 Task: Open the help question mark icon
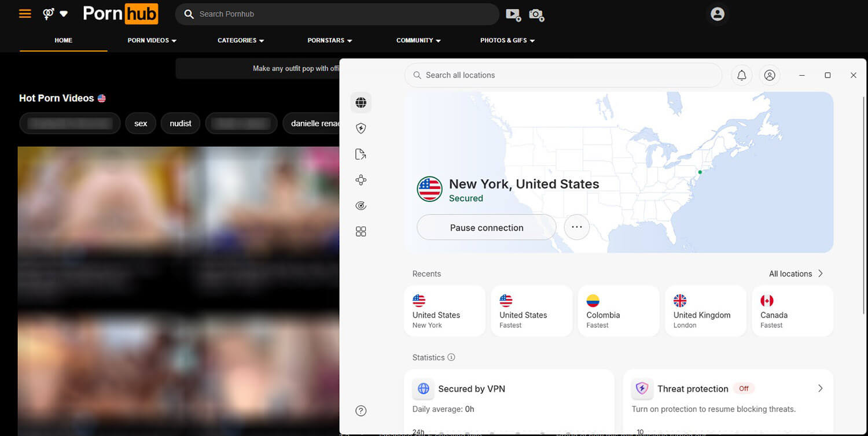click(x=361, y=411)
